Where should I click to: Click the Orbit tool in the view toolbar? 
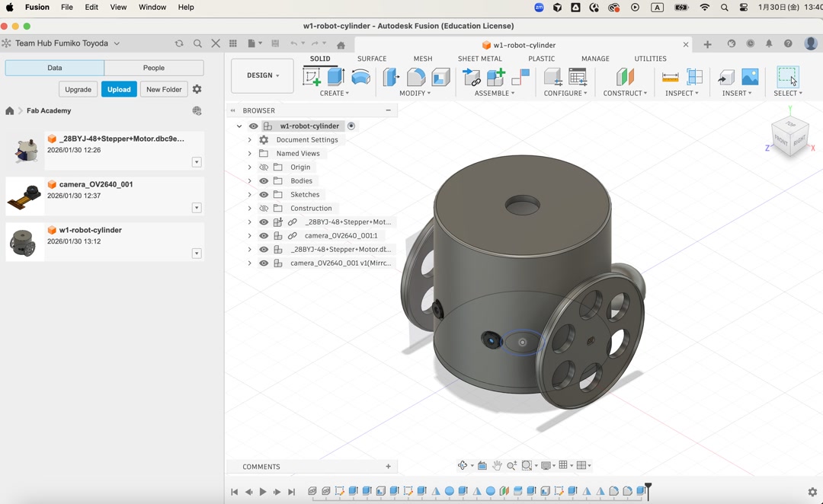(x=463, y=465)
